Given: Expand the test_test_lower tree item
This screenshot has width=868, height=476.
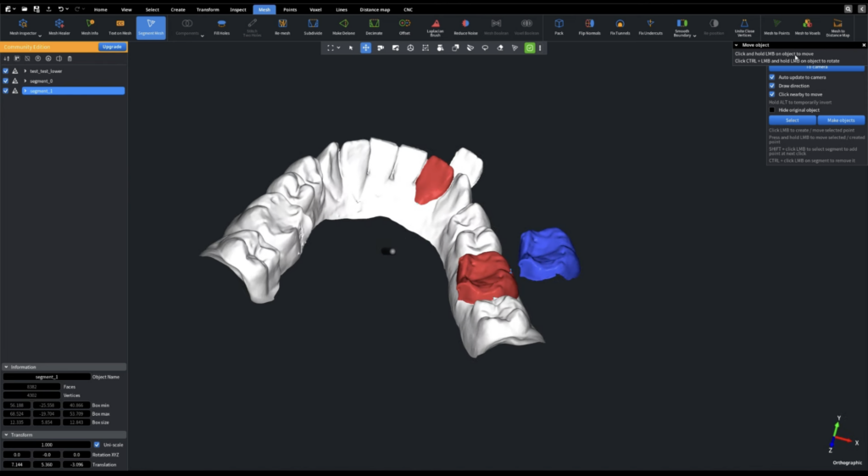Looking at the screenshot, I should (25, 71).
